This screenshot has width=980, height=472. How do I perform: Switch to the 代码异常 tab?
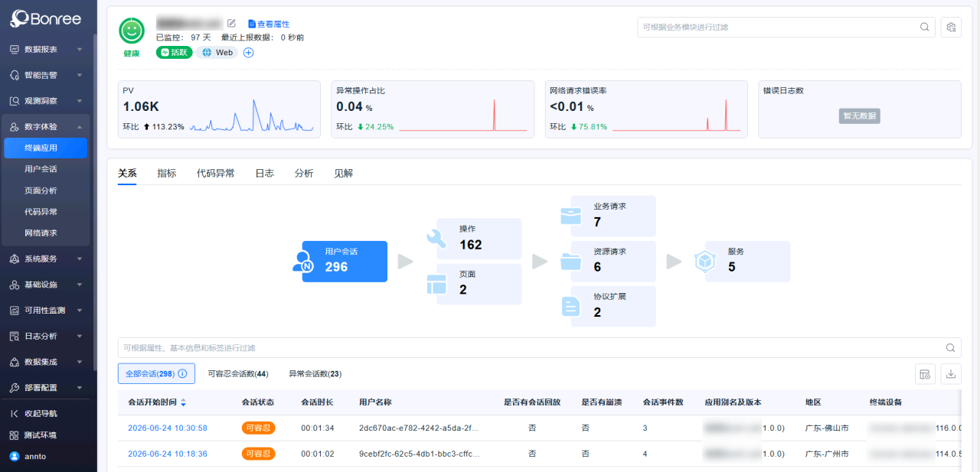click(216, 174)
